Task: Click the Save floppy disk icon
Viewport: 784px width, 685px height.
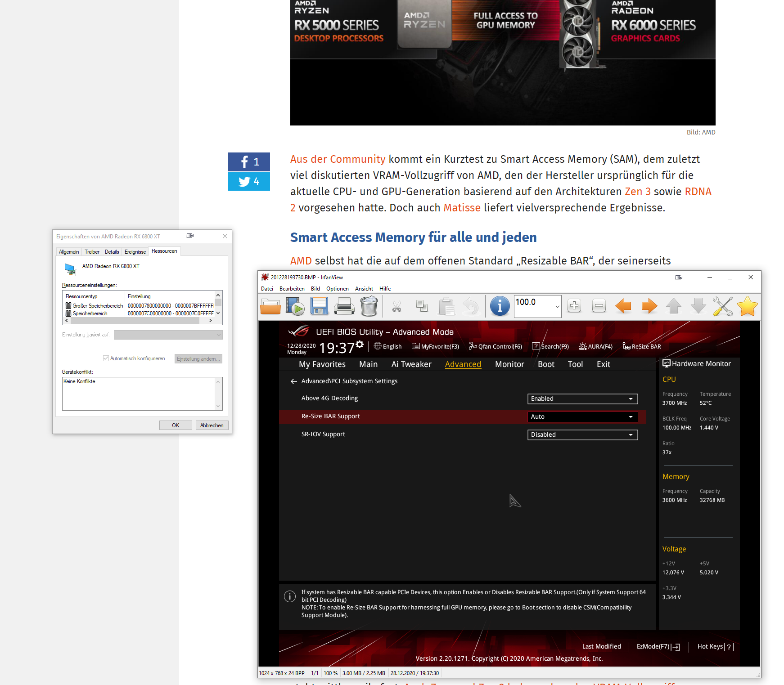Action: click(320, 306)
